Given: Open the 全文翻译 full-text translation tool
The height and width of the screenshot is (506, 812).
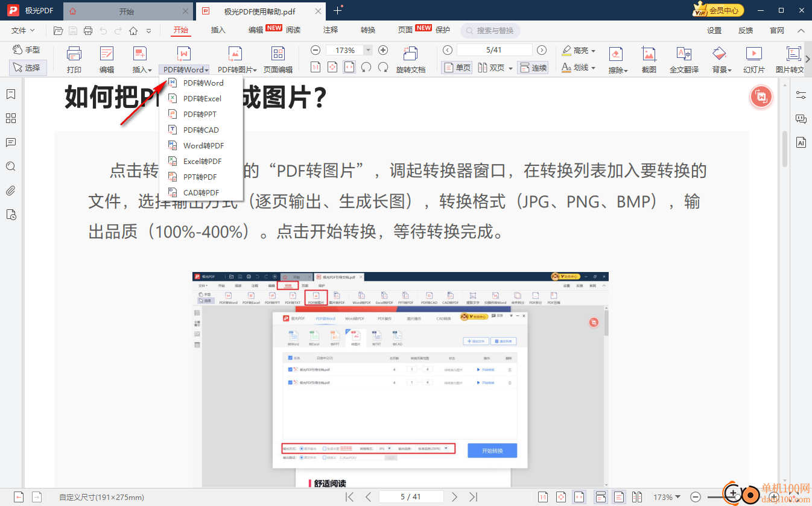Looking at the screenshot, I should tap(684, 60).
